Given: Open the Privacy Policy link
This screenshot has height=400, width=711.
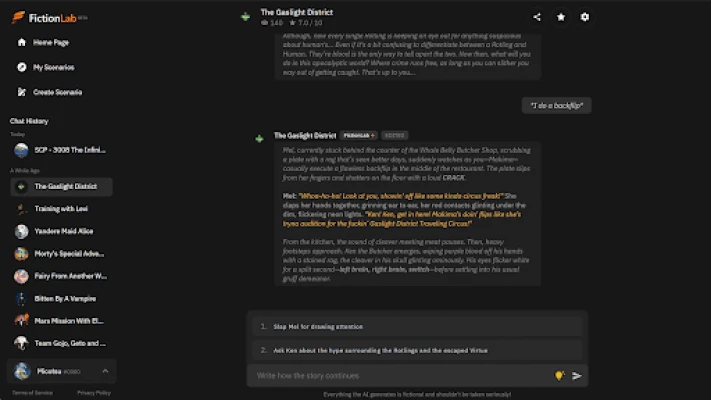Looking at the screenshot, I should [94, 393].
